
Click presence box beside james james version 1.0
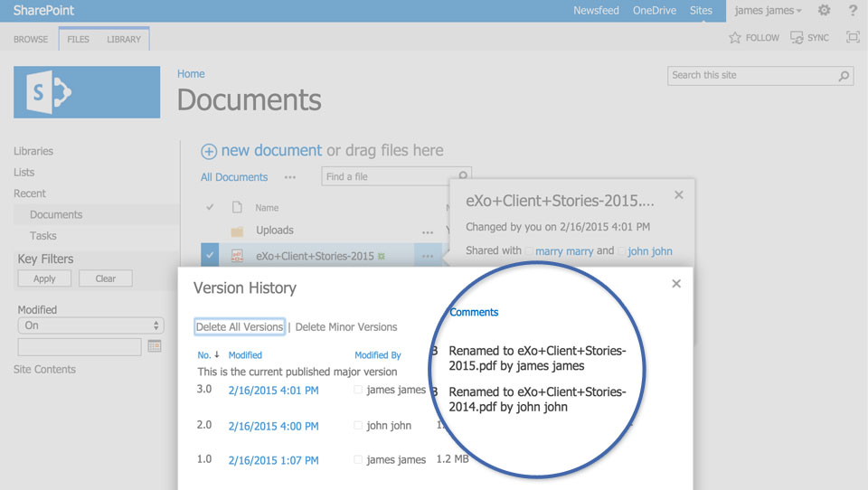[x=358, y=459]
